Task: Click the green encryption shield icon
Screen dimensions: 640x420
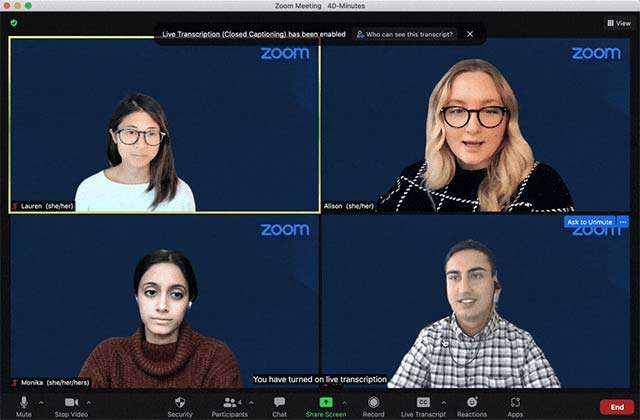Action: point(14,23)
